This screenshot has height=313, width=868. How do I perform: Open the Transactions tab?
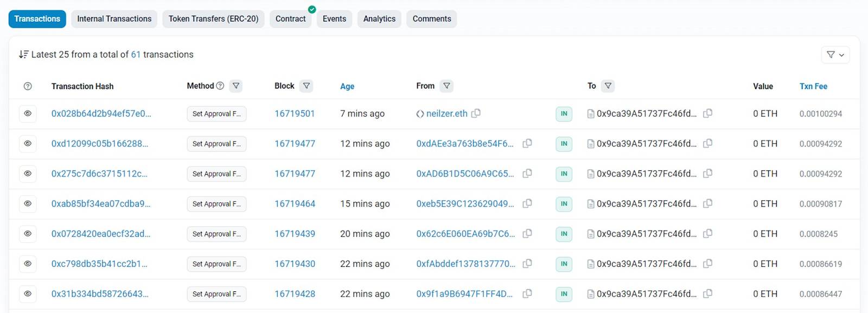(x=37, y=19)
